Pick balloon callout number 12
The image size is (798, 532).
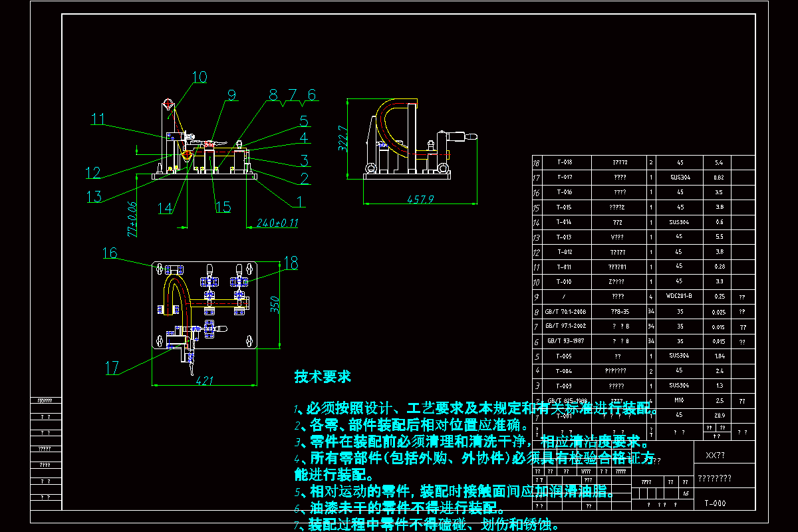coord(93,173)
